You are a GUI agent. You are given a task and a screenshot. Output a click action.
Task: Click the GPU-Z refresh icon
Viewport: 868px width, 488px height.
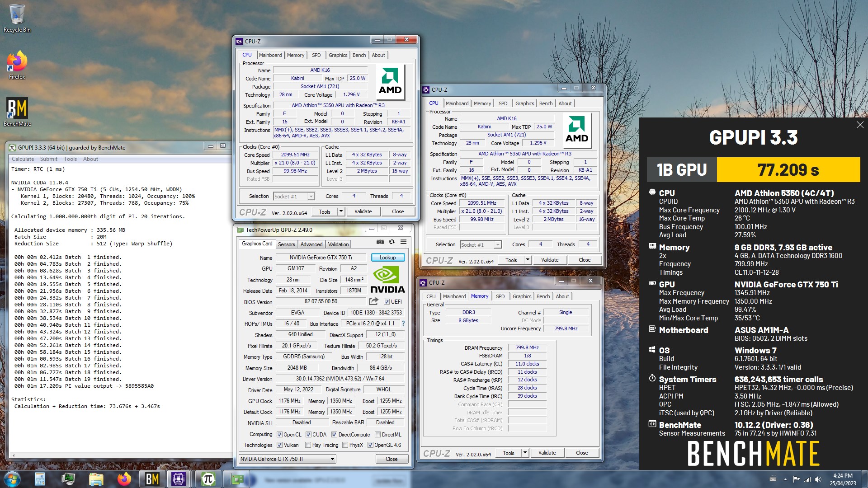[x=392, y=242]
